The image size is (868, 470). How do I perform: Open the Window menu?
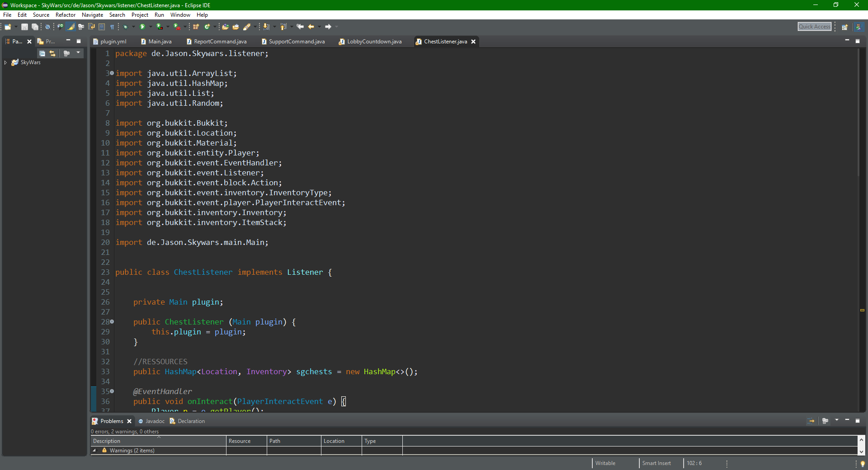(180, 15)
